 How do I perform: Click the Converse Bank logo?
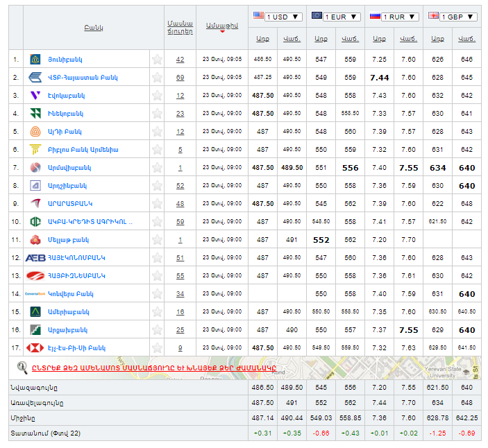(x=35, y=294)
